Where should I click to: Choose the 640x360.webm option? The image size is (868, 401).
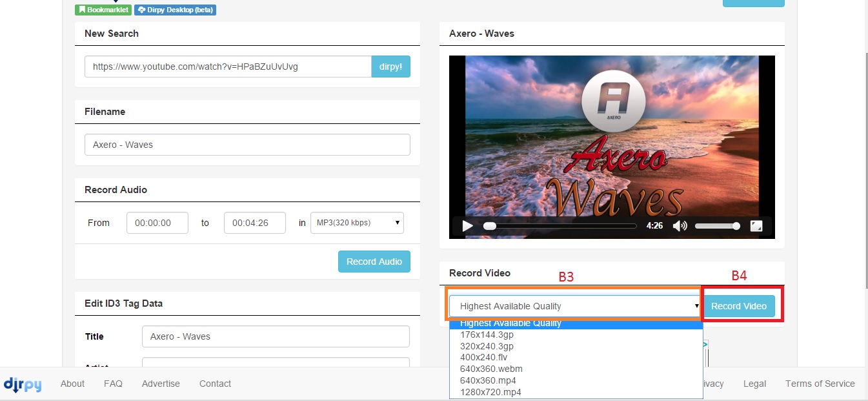(491, 369)
